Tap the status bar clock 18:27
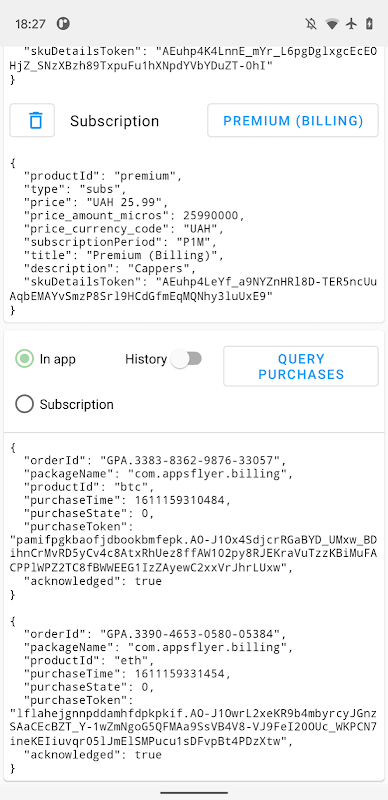388x800 pixels. [30, 23]
